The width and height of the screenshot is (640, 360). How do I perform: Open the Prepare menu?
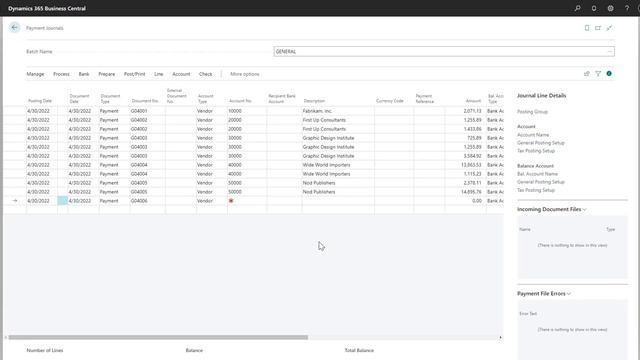pos(107,74)
